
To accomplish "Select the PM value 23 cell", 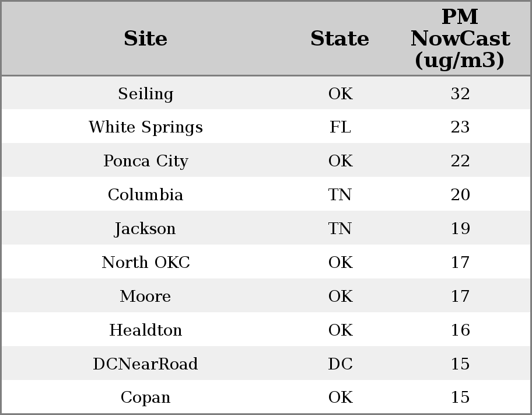I will click(460, 127).
